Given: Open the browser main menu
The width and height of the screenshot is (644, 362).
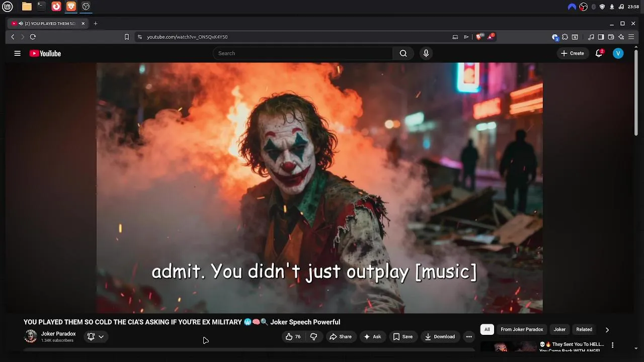Looking at the screenshot, I should click(631, 37).
